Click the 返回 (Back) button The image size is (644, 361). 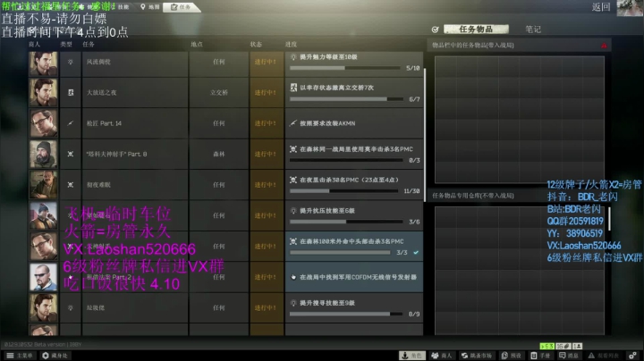point(601,7)
